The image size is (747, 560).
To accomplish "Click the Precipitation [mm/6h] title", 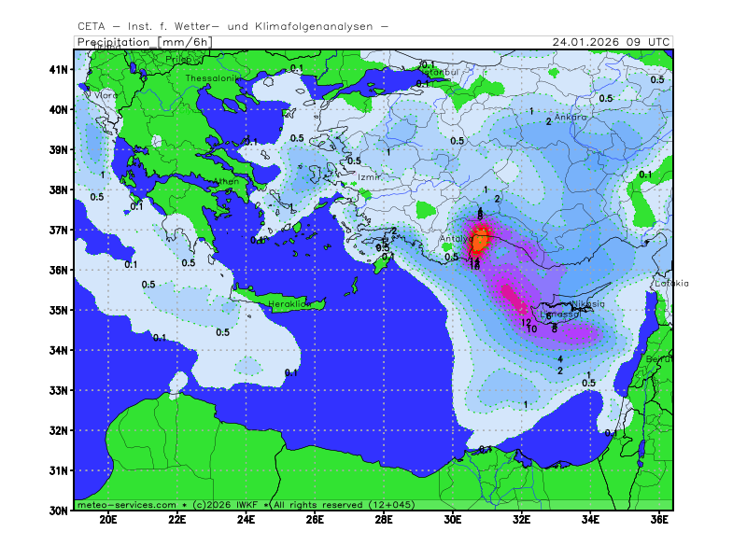I will point(143,42).
